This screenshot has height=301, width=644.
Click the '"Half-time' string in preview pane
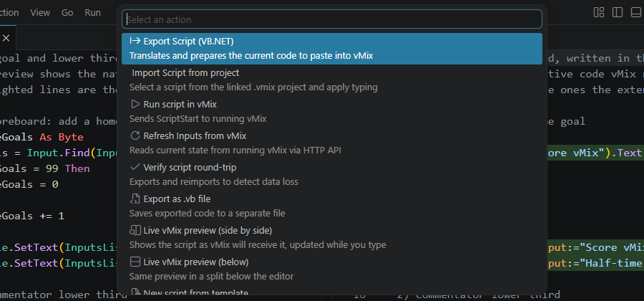coord(612,264)
